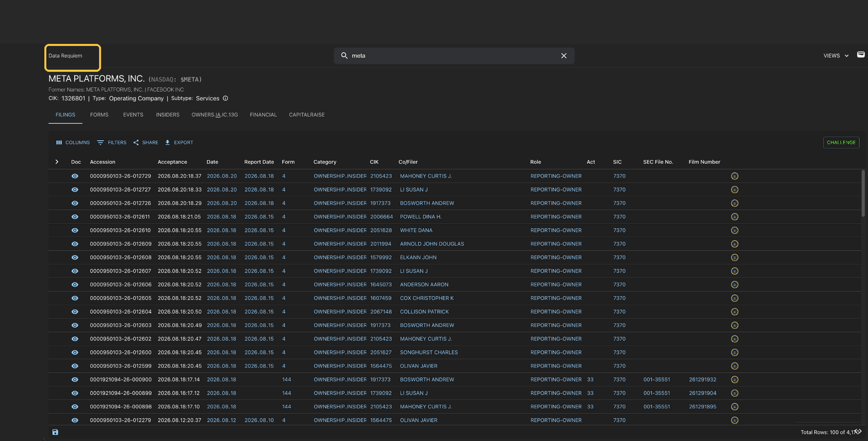Open FILTERS panel

click(112, 143)
